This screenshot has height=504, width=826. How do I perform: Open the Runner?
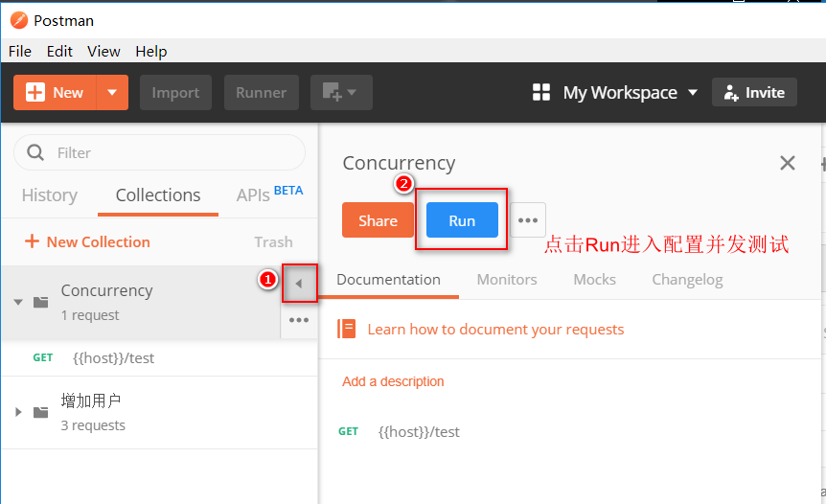262,93
